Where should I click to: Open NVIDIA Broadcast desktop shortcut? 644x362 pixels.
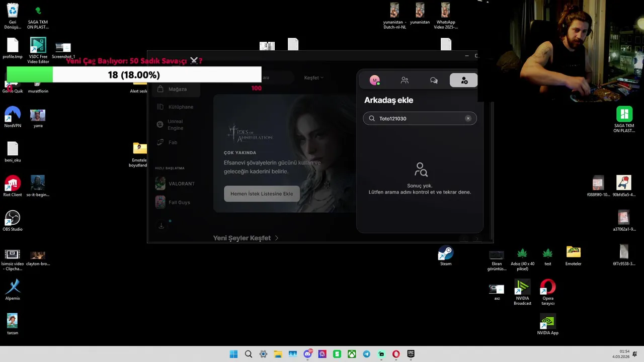(522, 293)
